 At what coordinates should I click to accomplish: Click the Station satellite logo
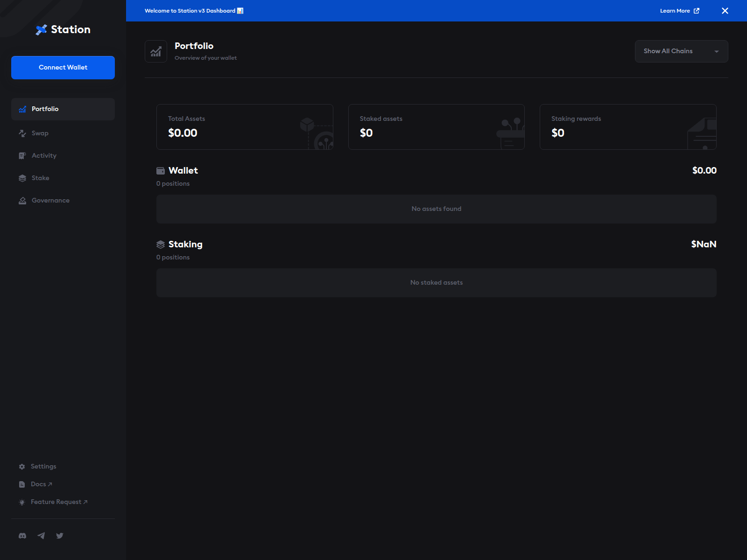click(41, 29)
